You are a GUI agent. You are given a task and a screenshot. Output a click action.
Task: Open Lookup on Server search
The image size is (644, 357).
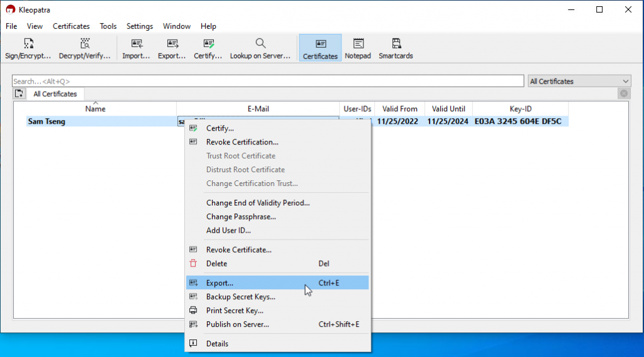click(x=260, y=48)
